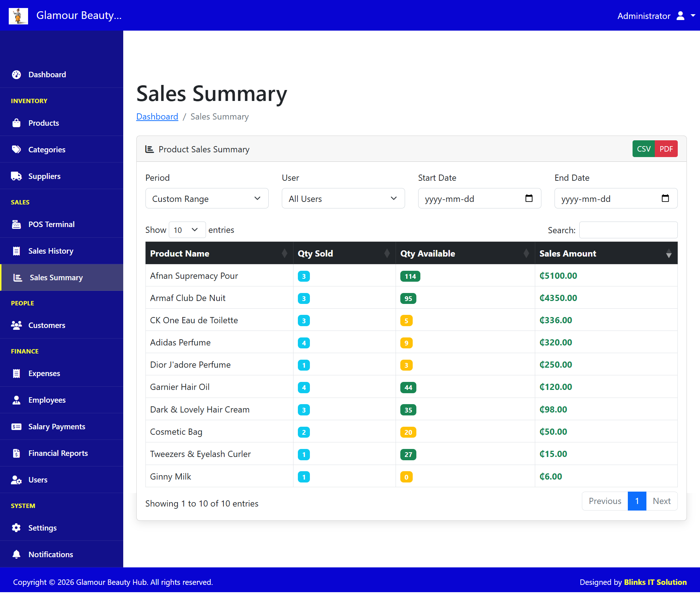Click the Start Date input field
The height and width of the screenshot is (598, 700).
480,199
